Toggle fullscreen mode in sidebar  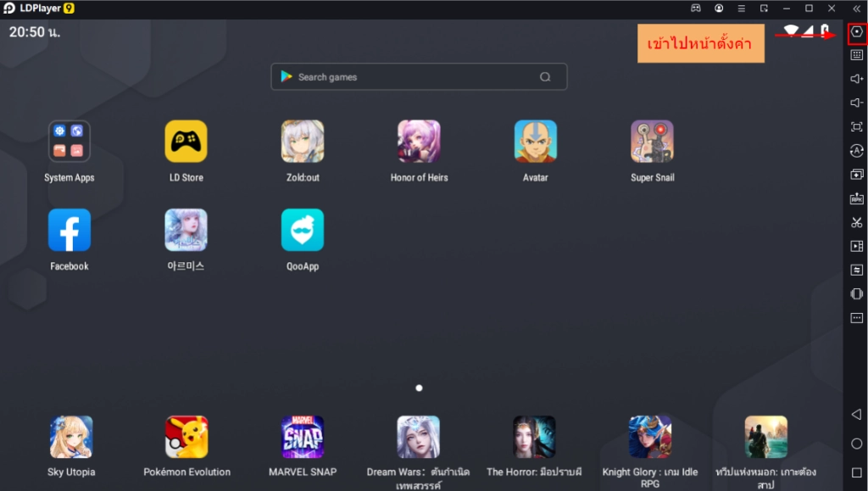(856, 126)
